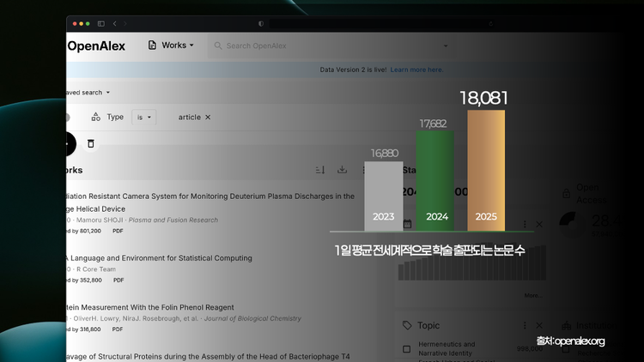
Task: Click the Plasma and Fusion Research journal
Action: 173,220
